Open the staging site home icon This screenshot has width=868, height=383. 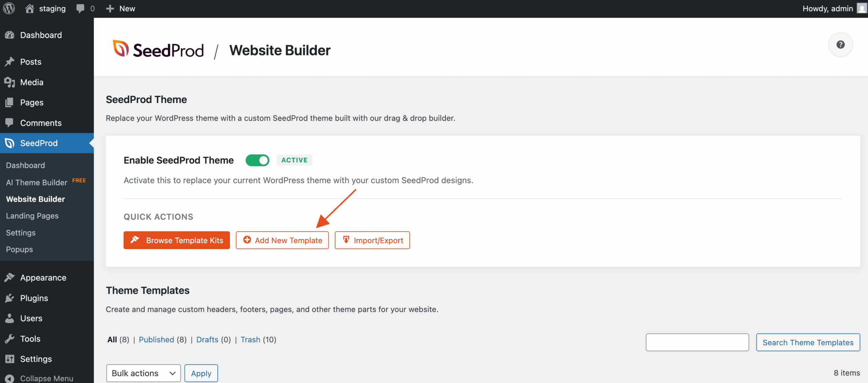coord(30,8)
